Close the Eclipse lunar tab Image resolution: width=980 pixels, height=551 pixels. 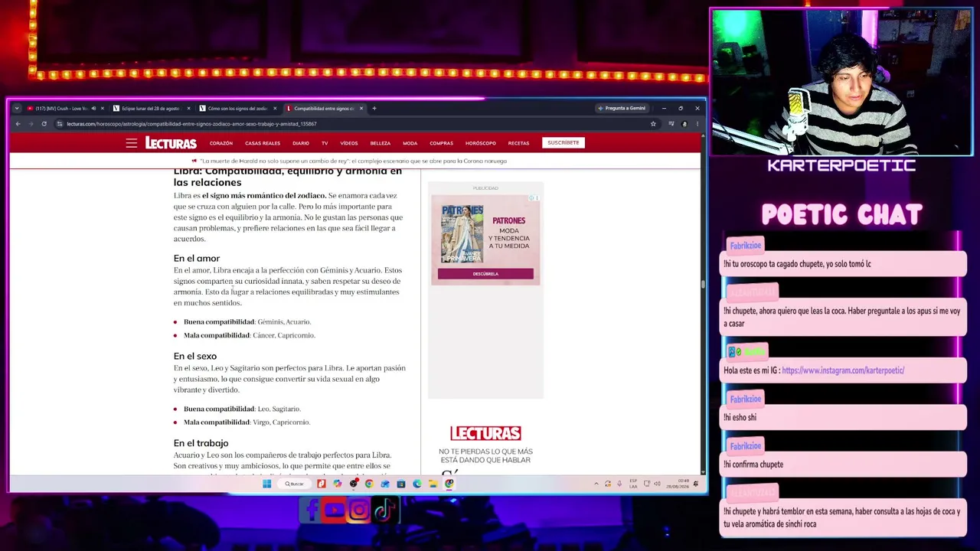pyautogui.click(x=188, y=109)
